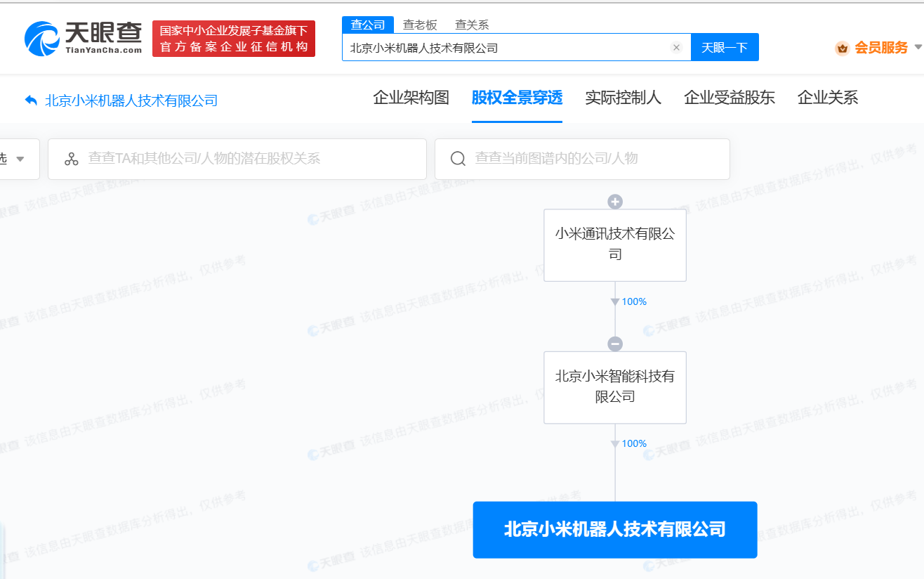
Task: Switch to 查关系 search tab
Action: pyautogui.click(x=472, y=25)
